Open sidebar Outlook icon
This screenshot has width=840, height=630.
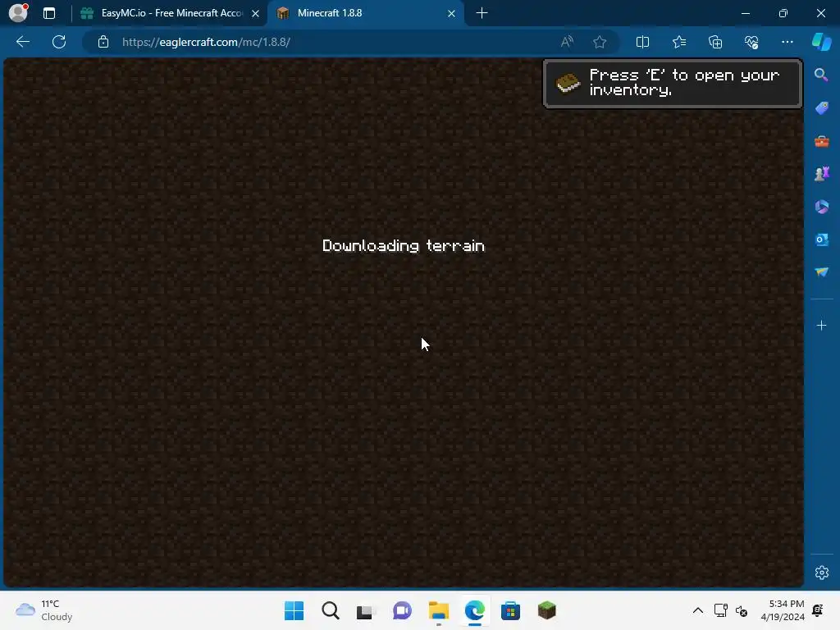click(821, 240)
